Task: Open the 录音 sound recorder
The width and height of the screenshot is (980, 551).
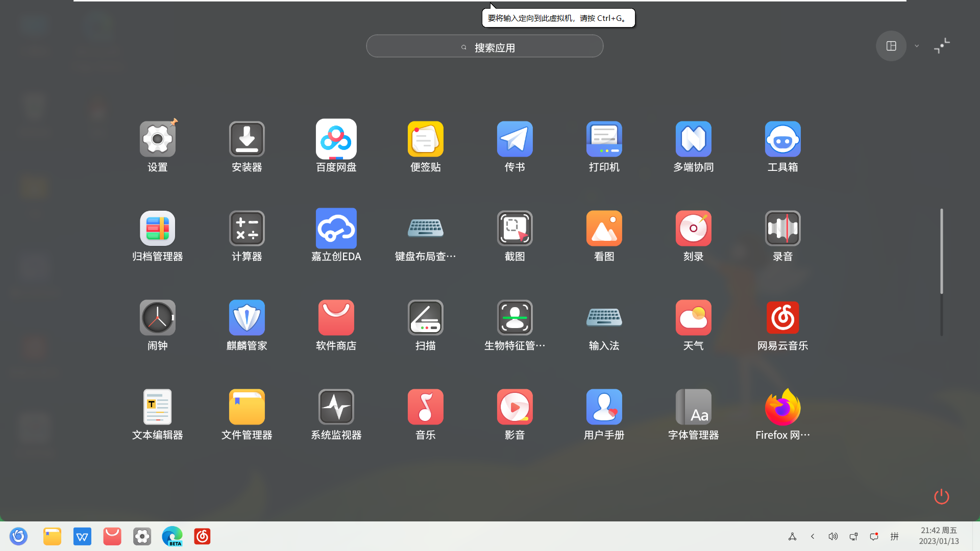Action: pos(782,229)
